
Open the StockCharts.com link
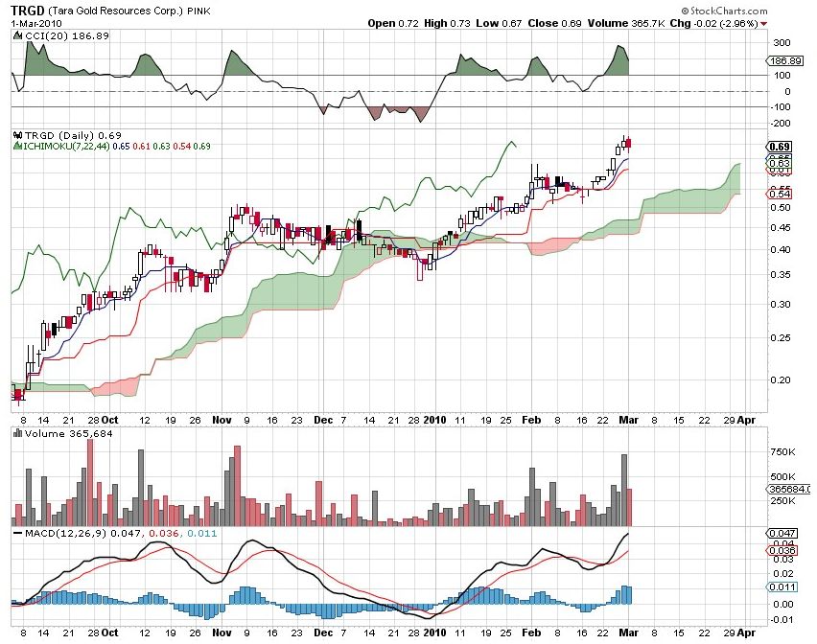[731, 11]
